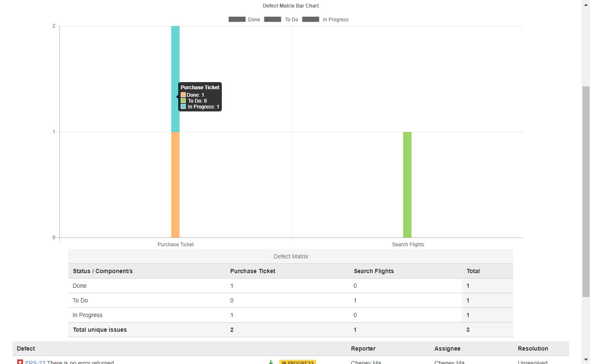
Task: Click the Reporter column header
Action: click(x=363, y=349)
